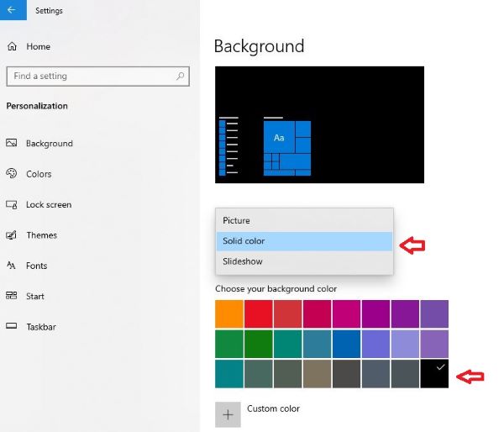Switch to Themes settings
This screenshot has height=432, width=504.
(41, 235)
